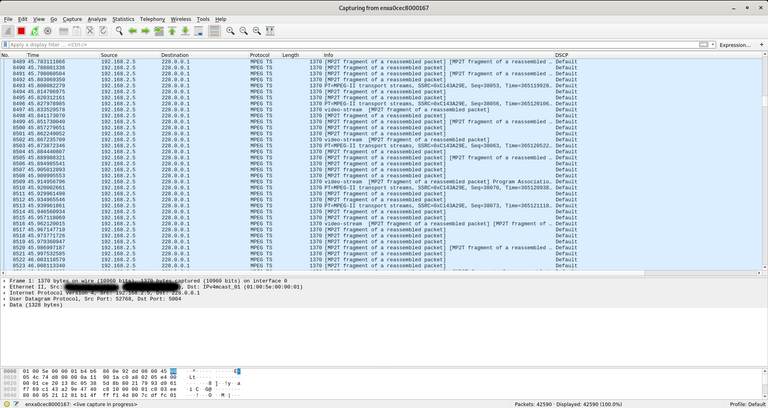The width and height of the screenshot is (768, 408).
Task: Expand the Ethernet II details row
Action: [x=5, y=287]
